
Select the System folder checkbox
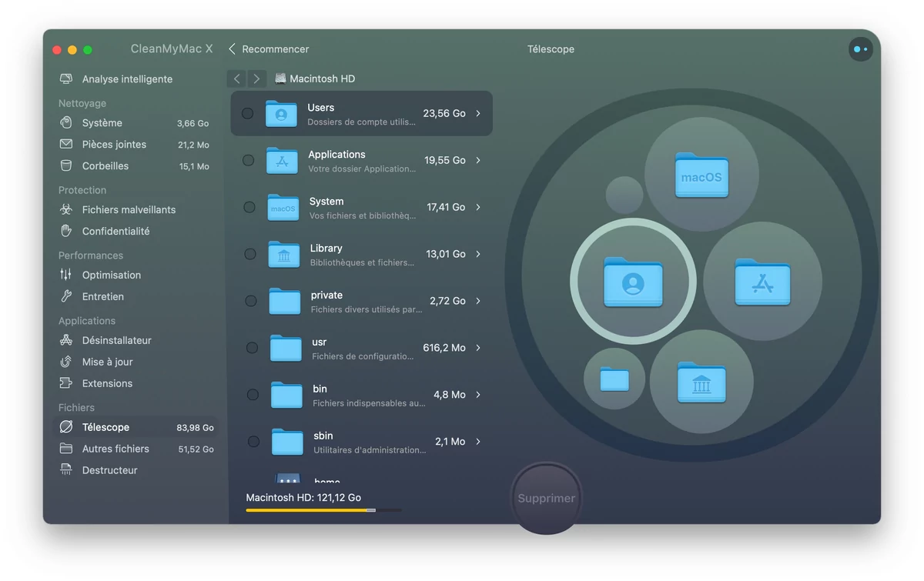click(249, 208)
